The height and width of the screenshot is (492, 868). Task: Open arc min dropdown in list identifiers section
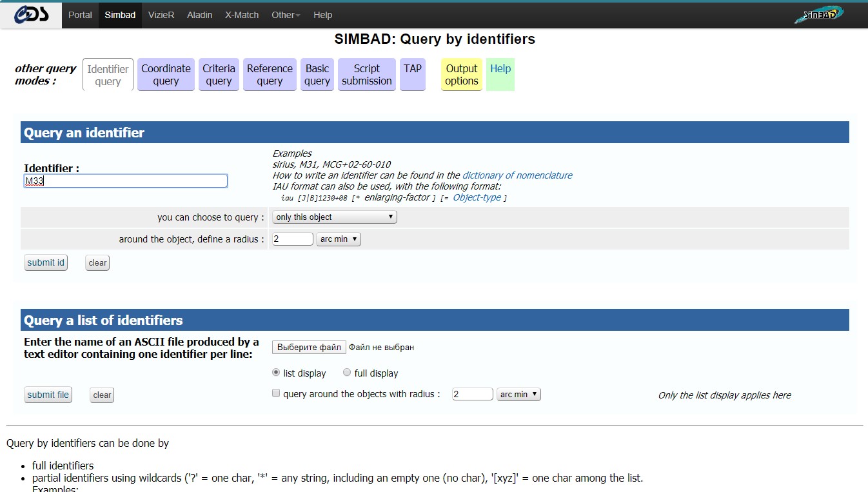click(518, 394)
